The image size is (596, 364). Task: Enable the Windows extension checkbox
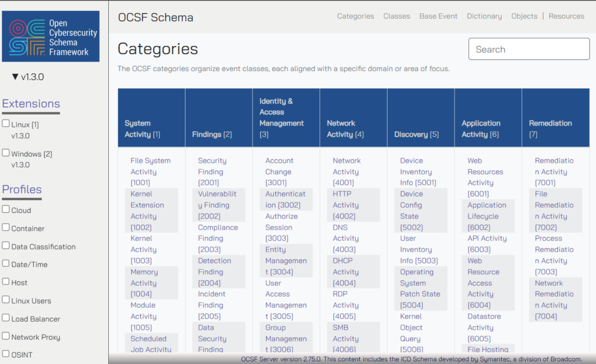[x=6, y=154]
